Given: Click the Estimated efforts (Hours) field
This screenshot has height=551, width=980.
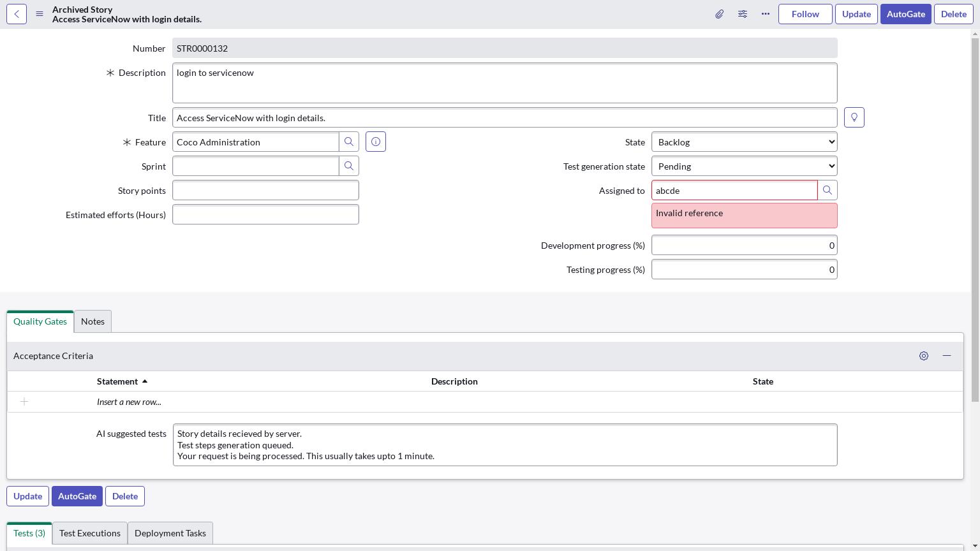Looking at the screenshot, I should [265, 214].
